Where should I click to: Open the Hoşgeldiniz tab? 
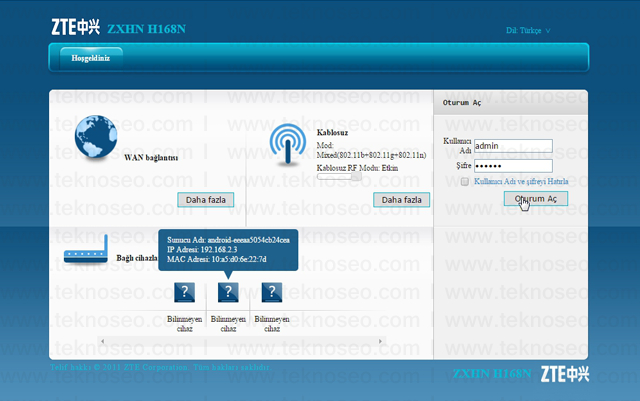(x=91, y=58)
